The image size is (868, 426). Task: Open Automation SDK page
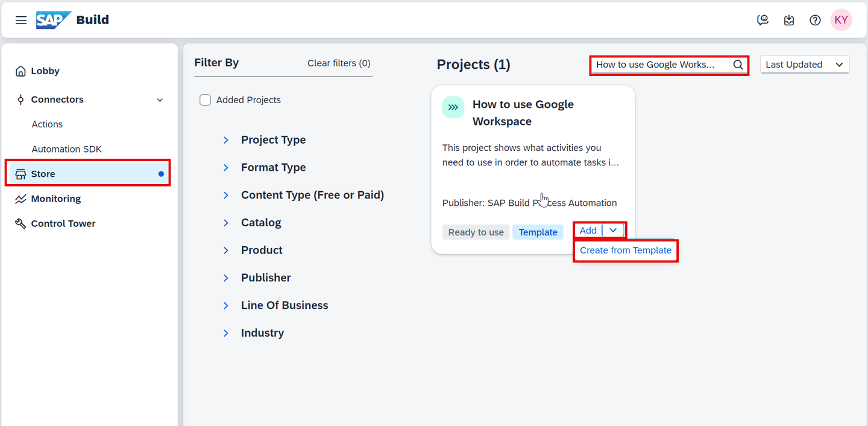pos(66,149)
